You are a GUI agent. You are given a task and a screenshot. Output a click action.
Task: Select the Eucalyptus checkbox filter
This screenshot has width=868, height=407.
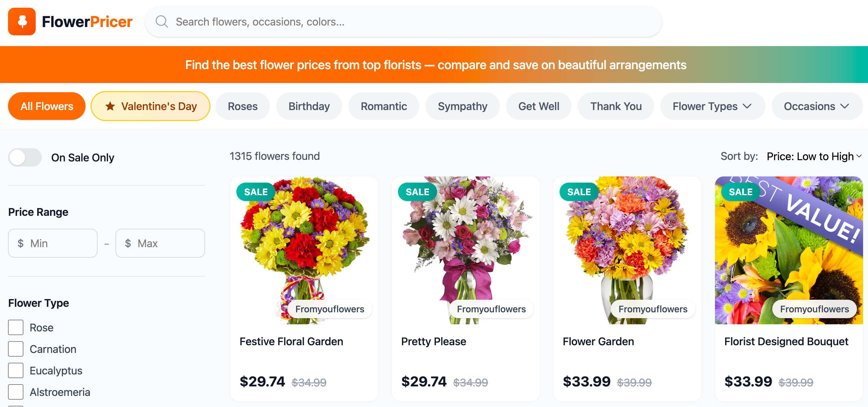16,371
